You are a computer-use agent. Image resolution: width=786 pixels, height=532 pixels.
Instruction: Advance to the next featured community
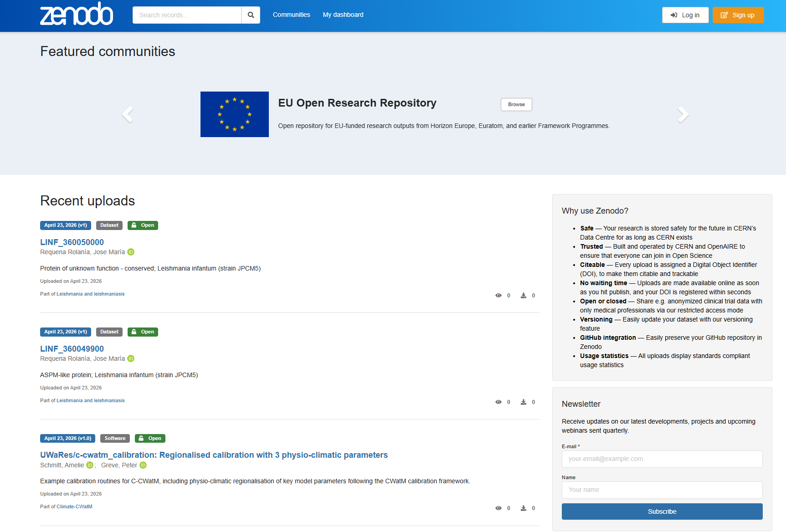[x=683, y=114]
